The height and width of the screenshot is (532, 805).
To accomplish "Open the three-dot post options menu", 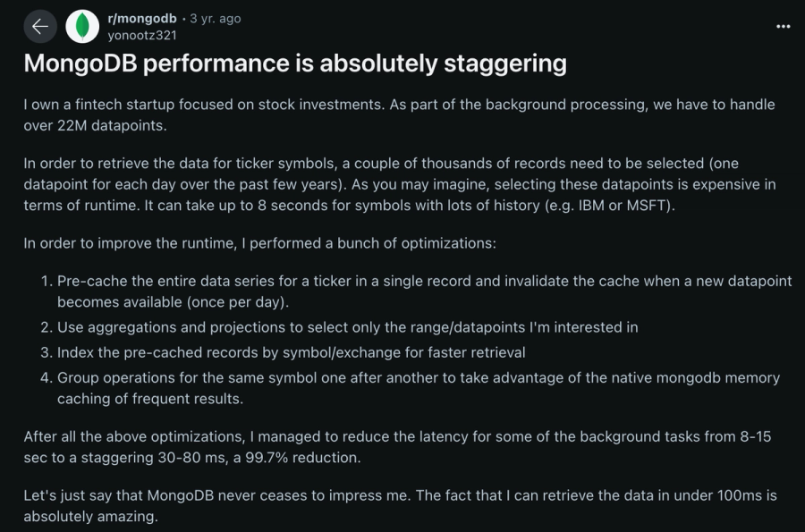I will 783,27.
